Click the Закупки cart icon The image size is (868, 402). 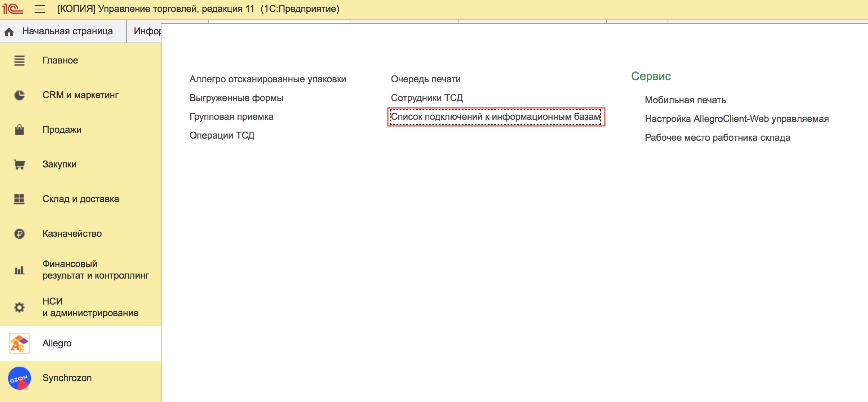[19, 165]
